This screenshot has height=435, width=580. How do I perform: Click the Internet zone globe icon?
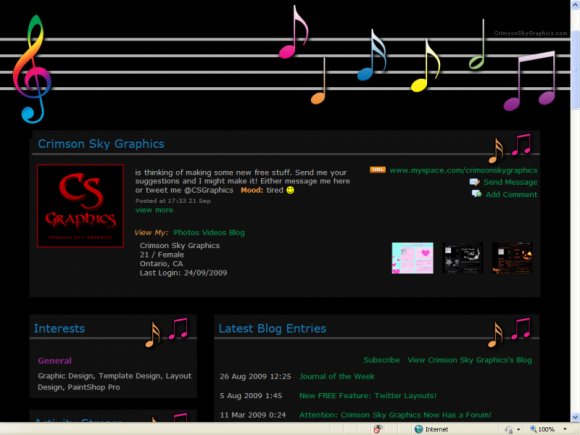[x=419, y=429]
